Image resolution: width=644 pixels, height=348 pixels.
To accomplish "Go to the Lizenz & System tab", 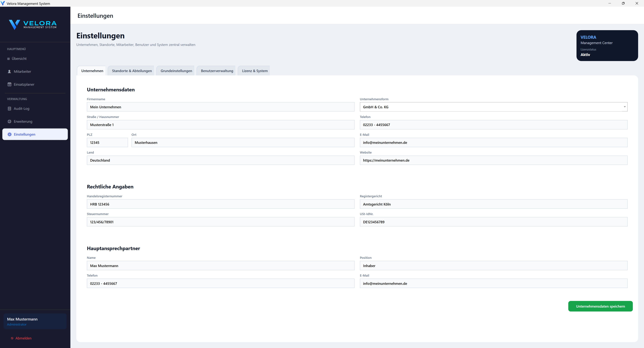I will 255,71.
